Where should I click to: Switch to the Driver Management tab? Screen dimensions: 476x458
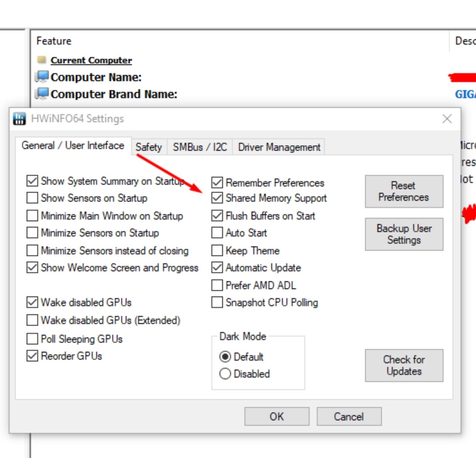(x=279, y=147)
